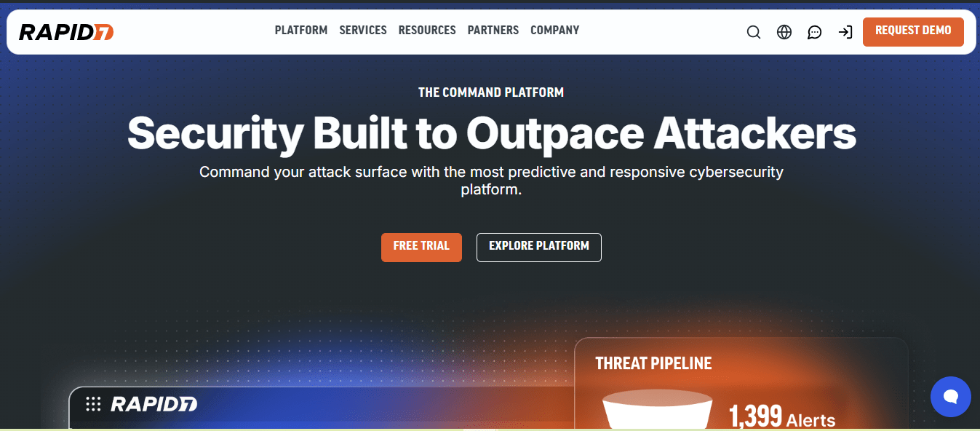Click the 1,399 Alerts value
This screenshot has width=980, height=431.
tap(782, 417)
